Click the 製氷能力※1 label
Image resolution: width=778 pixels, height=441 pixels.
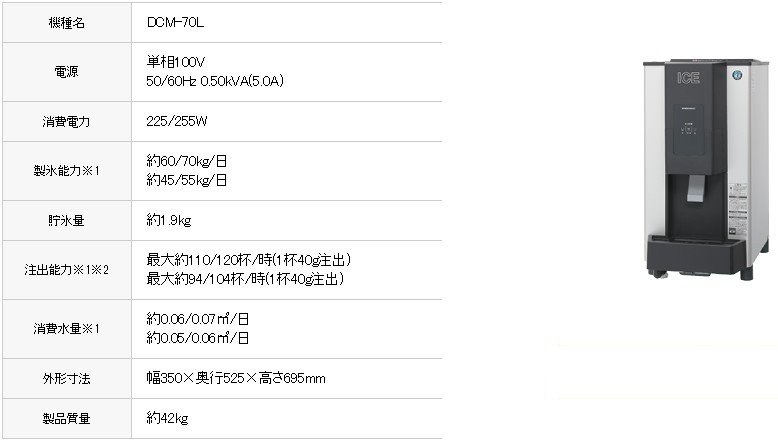tap(66, 171)
